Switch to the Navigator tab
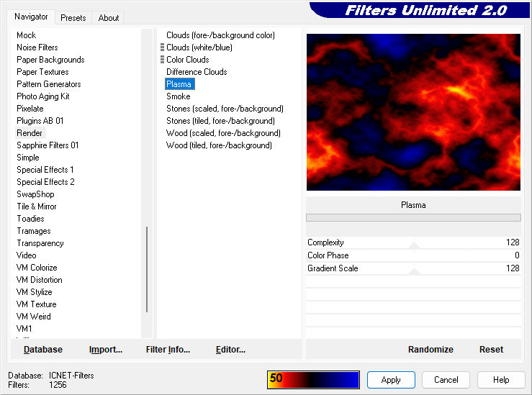532x395 pixels. pyautogui.click(x=31, y=17)
